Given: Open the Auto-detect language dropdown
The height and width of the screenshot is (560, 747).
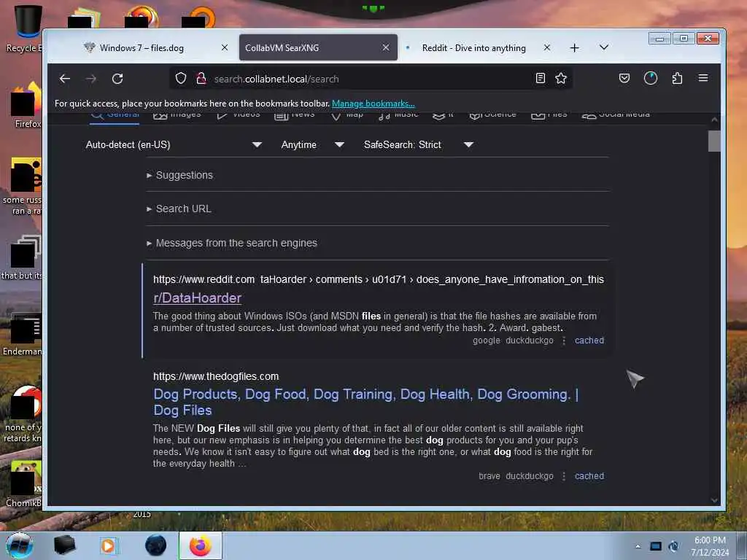Looking at the screenshot, I should 174,145.
